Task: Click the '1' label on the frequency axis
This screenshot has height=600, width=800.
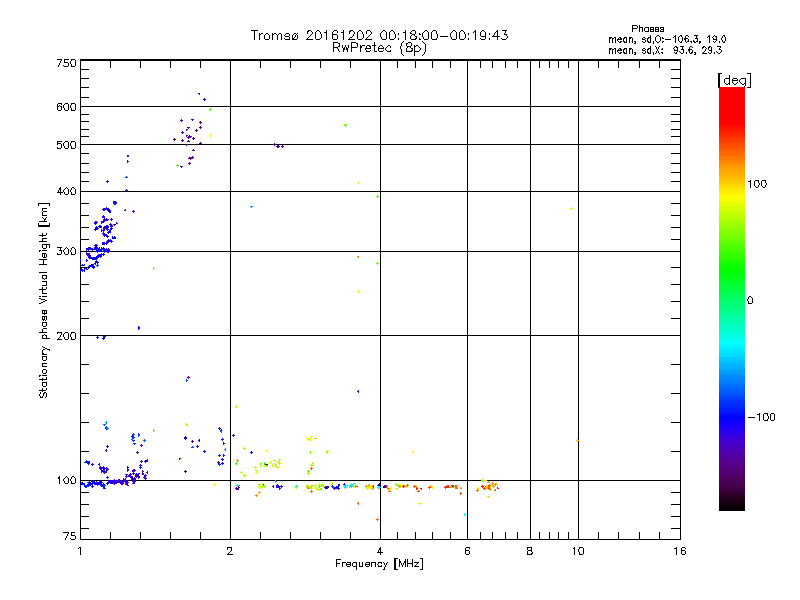Action: point(80,551)
